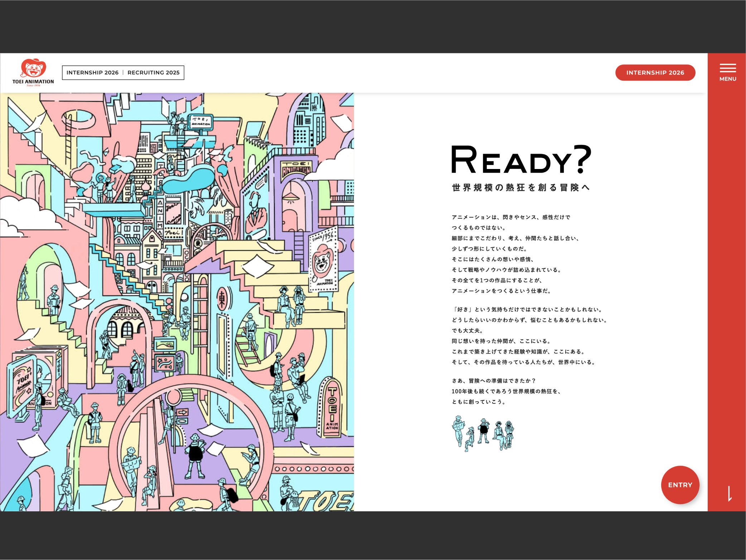
Task: Click the line さあ、冒険への準備はできたか？
Action: pos(494,381)
